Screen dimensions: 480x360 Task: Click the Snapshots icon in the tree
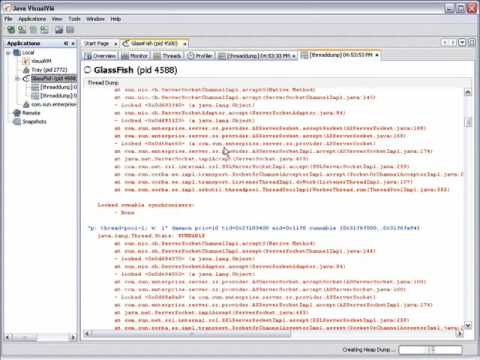[17, 122]
